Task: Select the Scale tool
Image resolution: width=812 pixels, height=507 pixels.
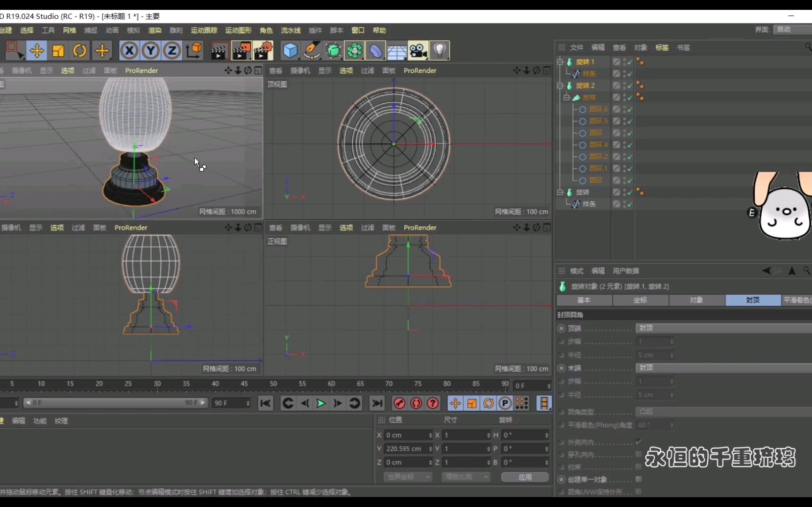Action: tap(58, 50)
